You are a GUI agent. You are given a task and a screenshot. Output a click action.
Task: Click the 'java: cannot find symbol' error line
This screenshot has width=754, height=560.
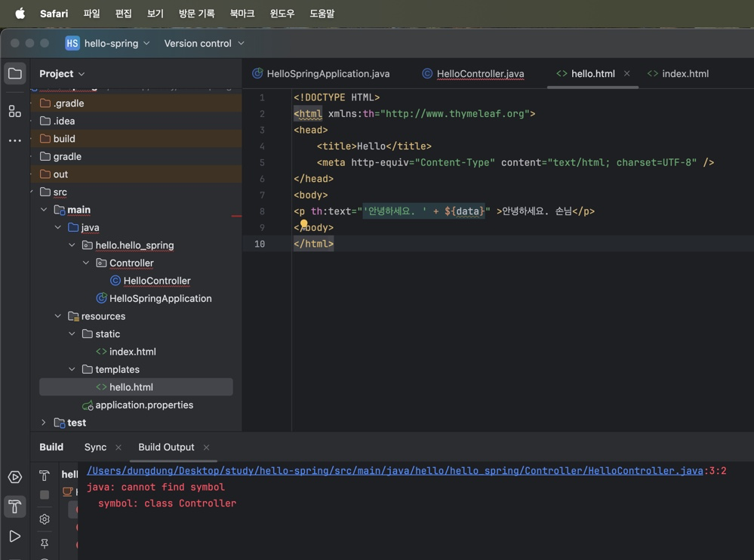[155, 487]
